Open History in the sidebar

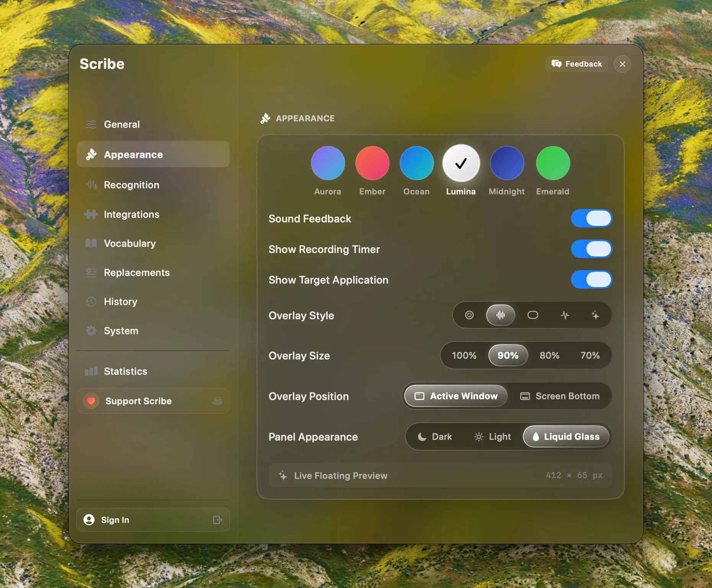click(x=153, y=302)
